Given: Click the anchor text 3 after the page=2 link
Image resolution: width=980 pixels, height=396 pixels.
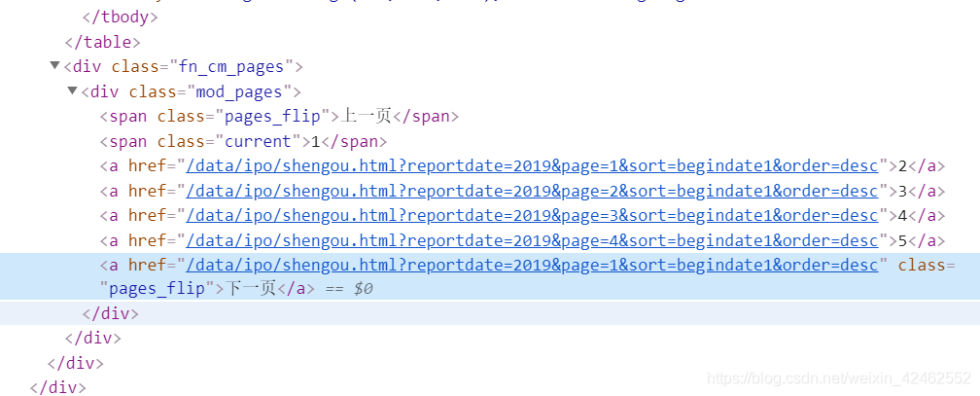Looking at the screenshot, I should 902,190.
